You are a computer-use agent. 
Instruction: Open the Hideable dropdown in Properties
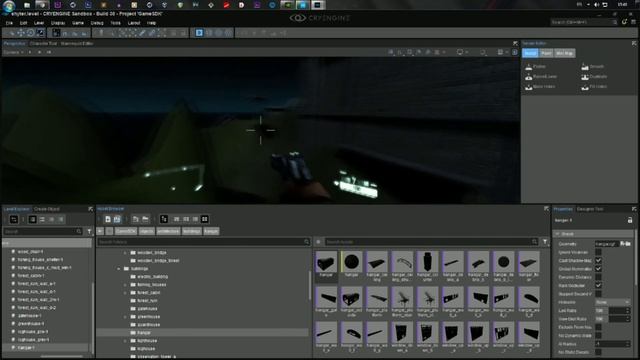612,302
